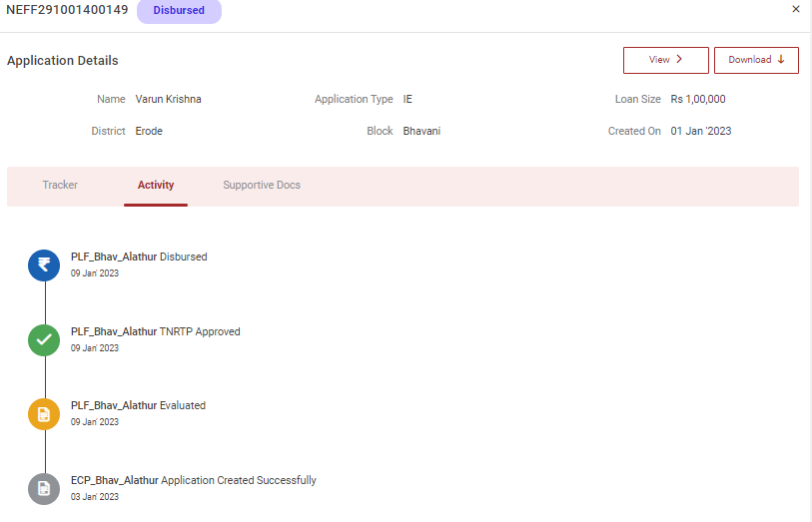Select the Application Created Successfully entry

[x=193, y=480]
